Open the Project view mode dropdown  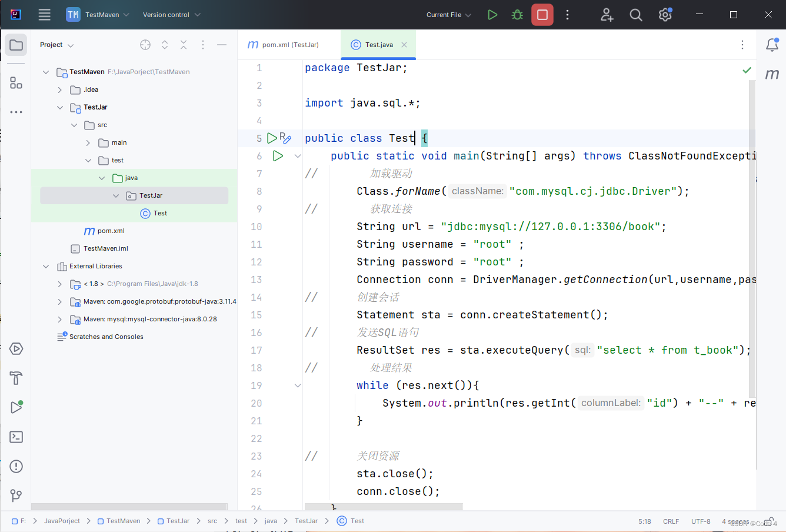[56, 45]
